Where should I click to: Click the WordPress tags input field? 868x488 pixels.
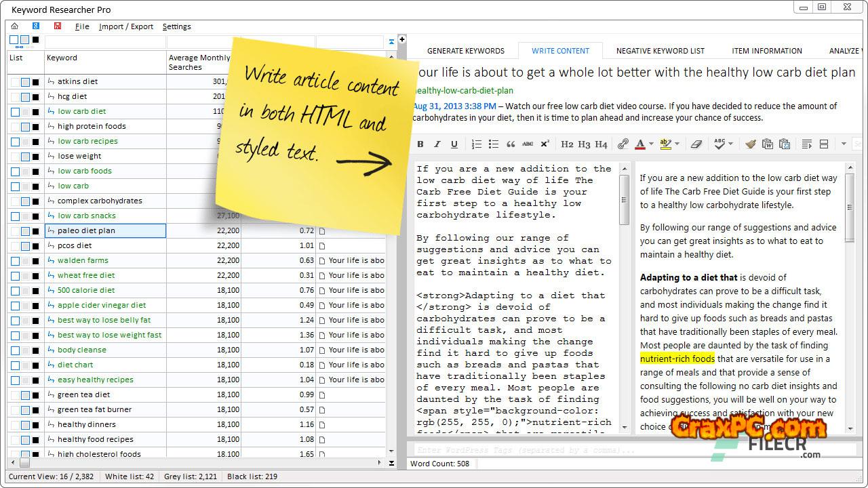click(610, 450)
